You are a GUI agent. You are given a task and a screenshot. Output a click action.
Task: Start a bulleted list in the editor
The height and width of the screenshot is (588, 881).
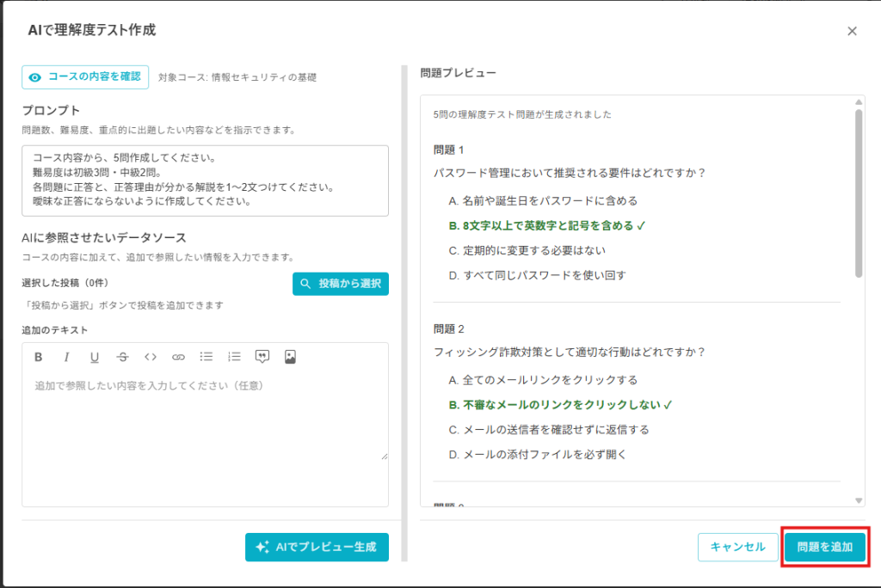coord(206,357)
